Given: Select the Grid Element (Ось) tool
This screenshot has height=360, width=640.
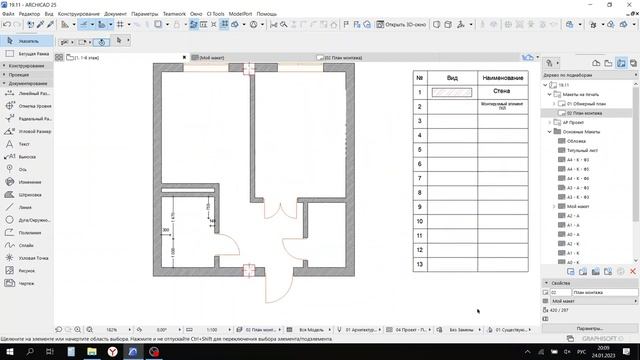Looking at the screenshot, I should pos(27,169).
